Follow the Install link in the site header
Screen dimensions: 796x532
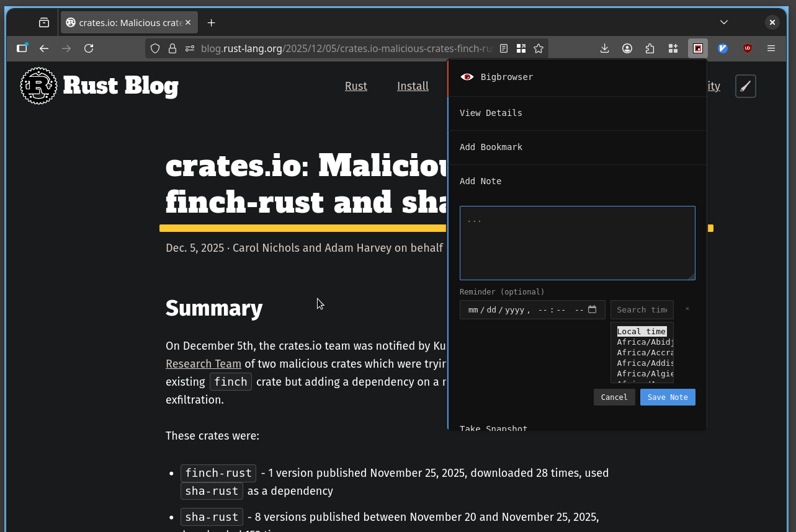pos(413,86)
